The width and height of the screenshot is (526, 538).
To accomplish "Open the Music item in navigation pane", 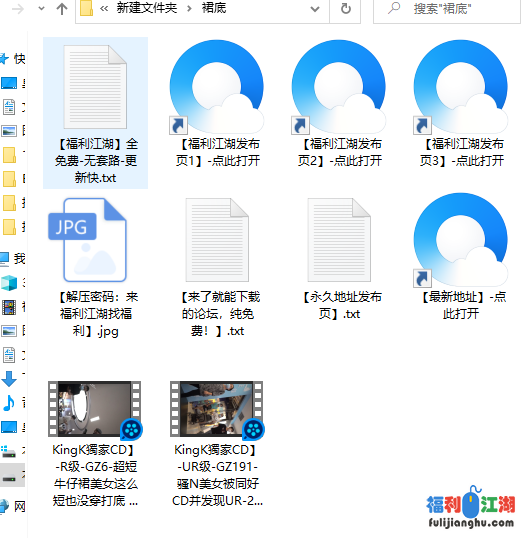I will click(9, 403).
